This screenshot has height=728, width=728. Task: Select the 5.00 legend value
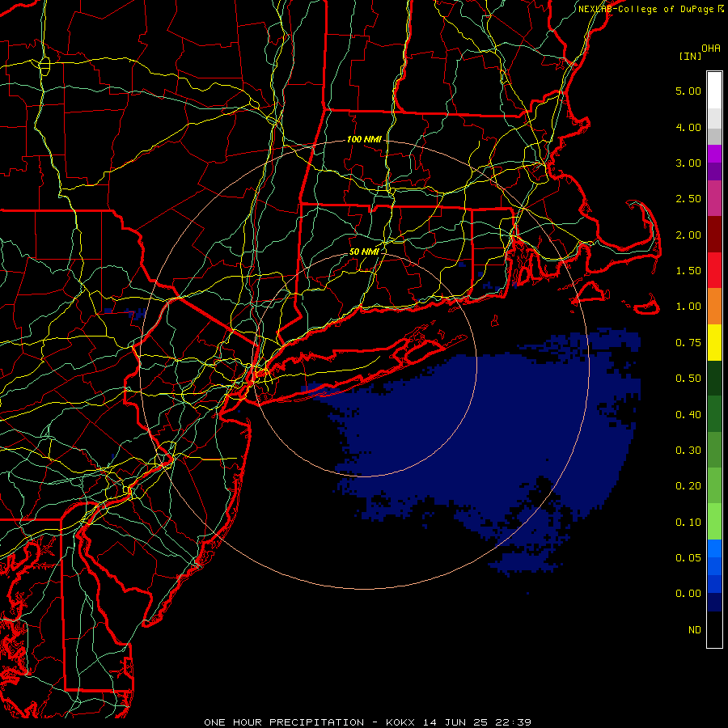point(688,91)
